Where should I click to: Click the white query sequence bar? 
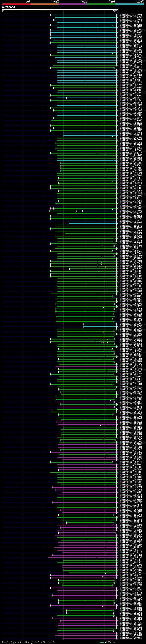pyautogui.click(x=60, y=9)
